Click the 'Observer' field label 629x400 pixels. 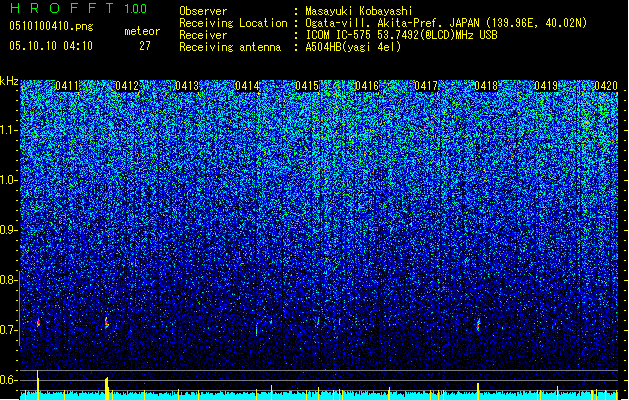(203, 11)
